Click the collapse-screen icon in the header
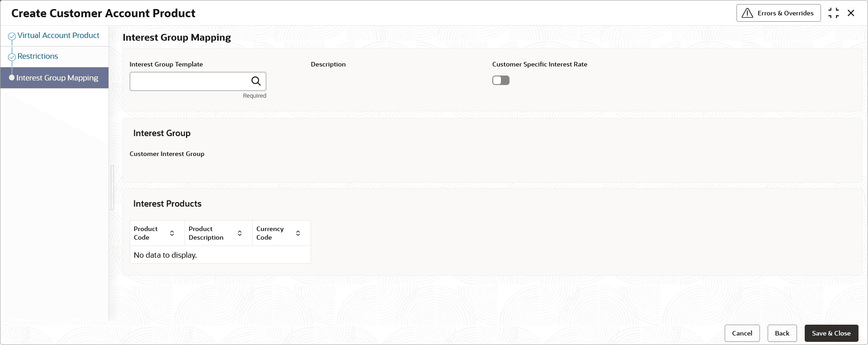The height and width of the screenshot is (345, 868). coord(834,13)
